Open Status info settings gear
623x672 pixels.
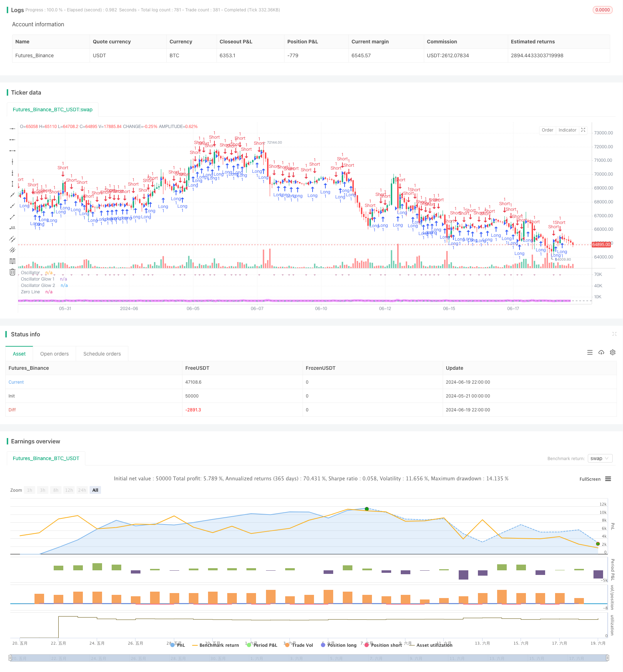(x=613, y=352)
